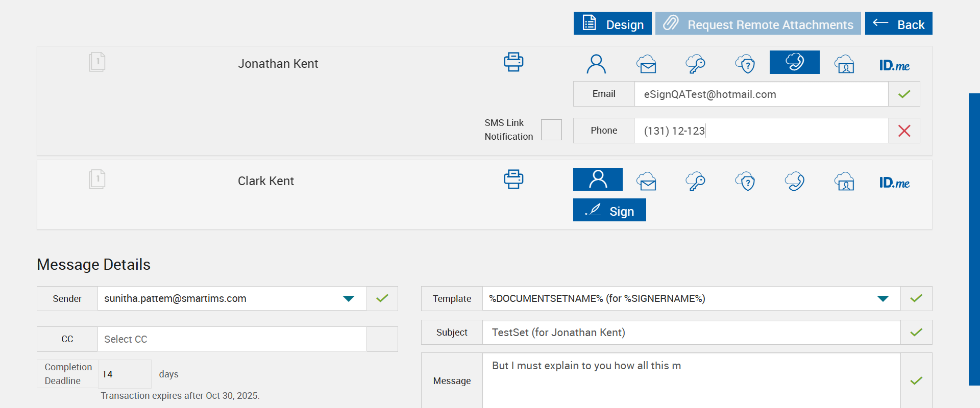Viewport: 980px width, 408px height.
Task: Open the Select CC combo box
Action: (x=232, y=339)
